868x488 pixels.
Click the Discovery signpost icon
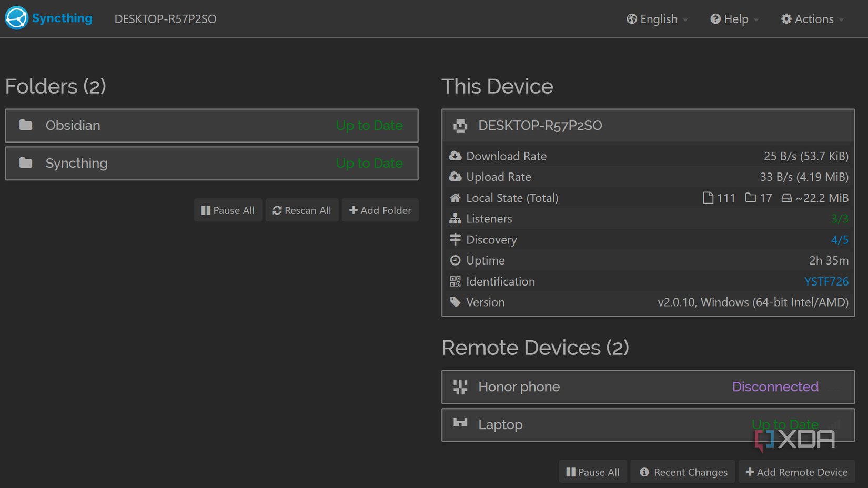coord(455,239)
